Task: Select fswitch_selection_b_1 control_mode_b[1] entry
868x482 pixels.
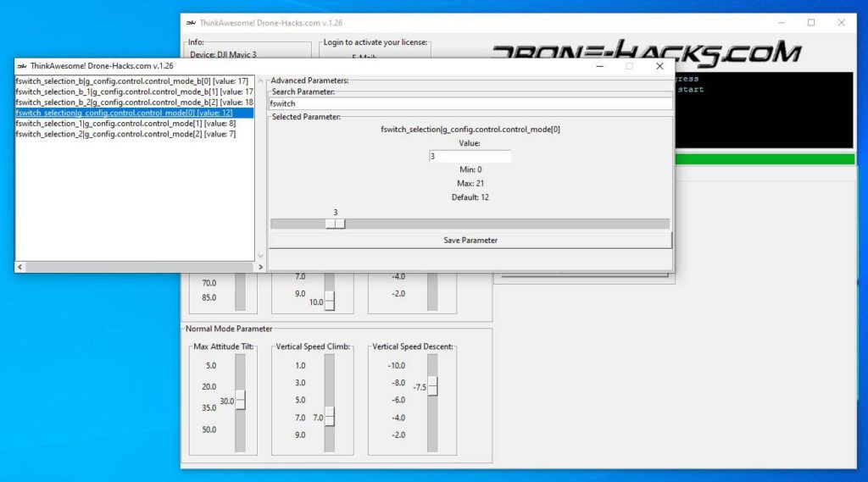Action: (x=134, y=91)
